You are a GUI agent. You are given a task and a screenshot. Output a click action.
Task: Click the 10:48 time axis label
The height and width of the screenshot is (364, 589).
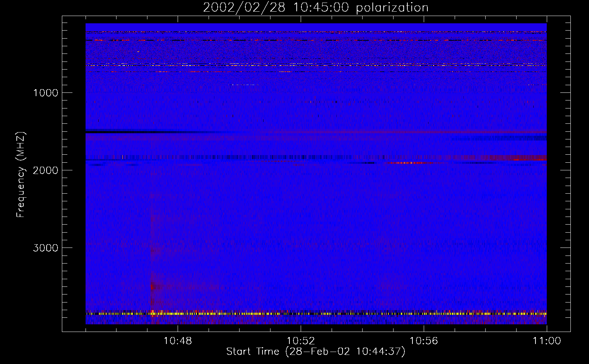[178, 341]
